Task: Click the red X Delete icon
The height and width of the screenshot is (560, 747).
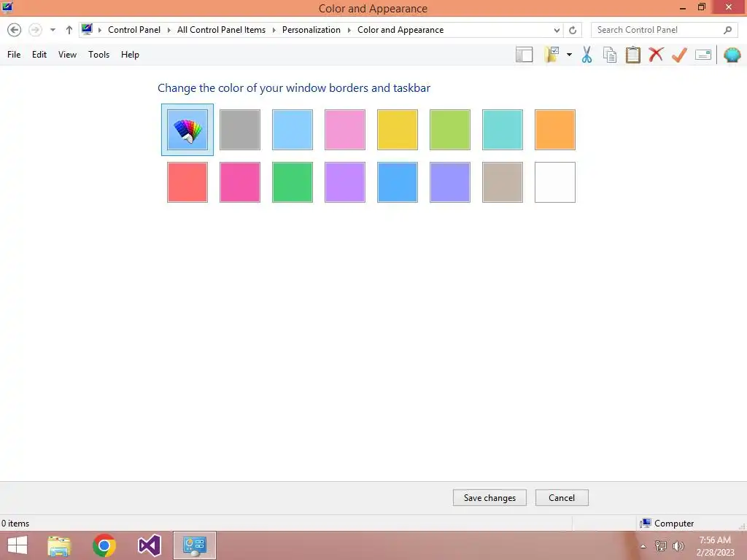Action: 656,54
